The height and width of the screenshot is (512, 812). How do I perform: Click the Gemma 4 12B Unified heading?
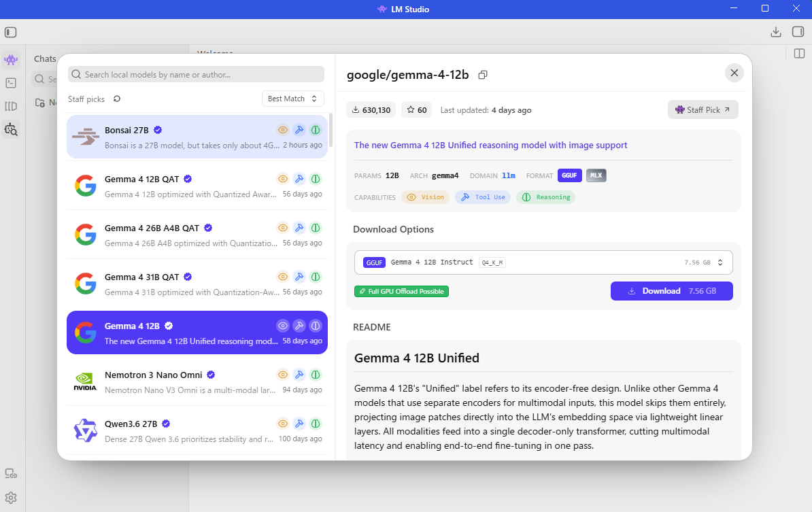[x=417, y=358]
